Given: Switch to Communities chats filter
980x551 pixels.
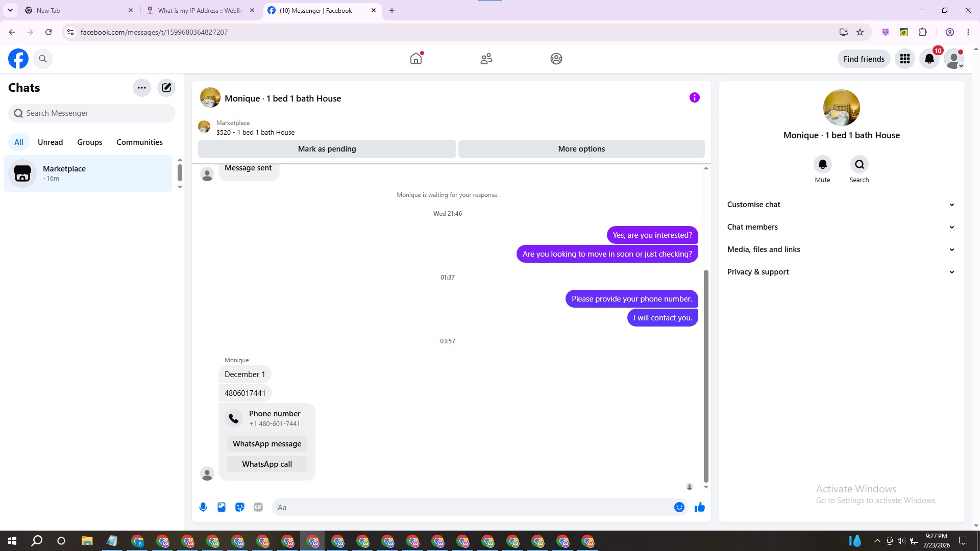Looking at the screenshot, I should click(139, 142).
